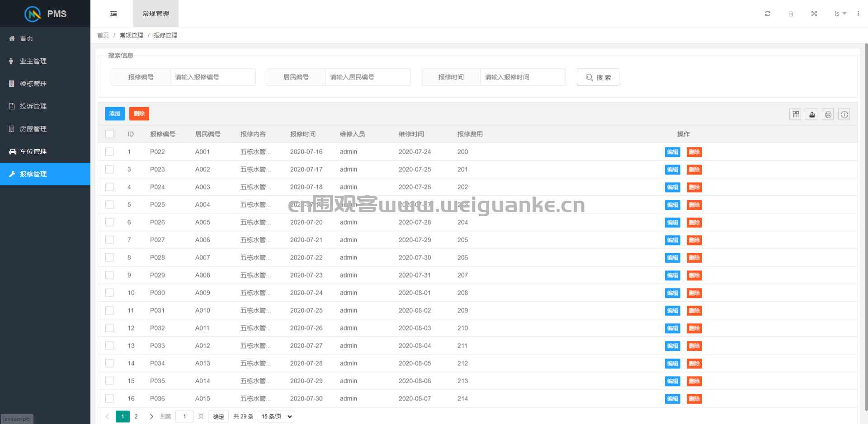Click the PMS logo icon

coord(33,14)
